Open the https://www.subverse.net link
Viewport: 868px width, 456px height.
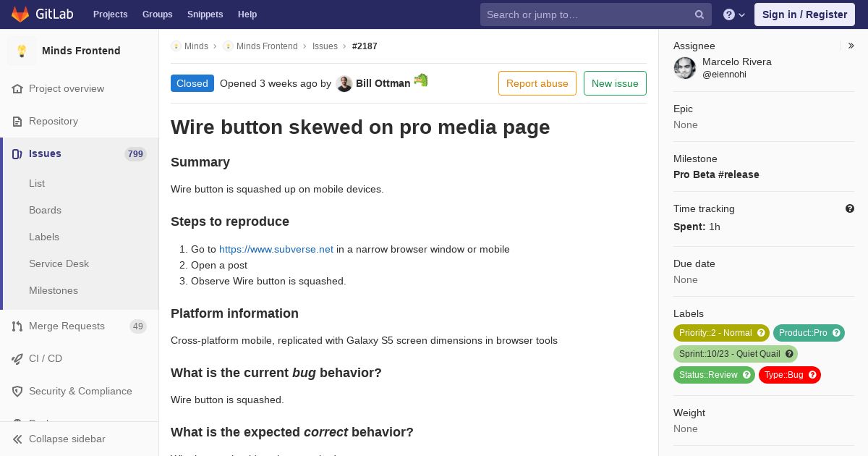[x=276, y=249]
